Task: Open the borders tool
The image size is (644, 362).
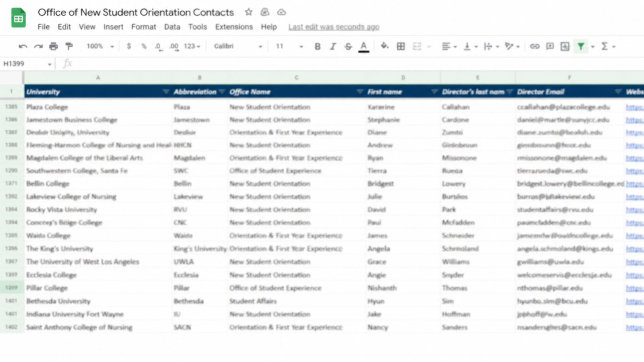Action: coord(401,47)
